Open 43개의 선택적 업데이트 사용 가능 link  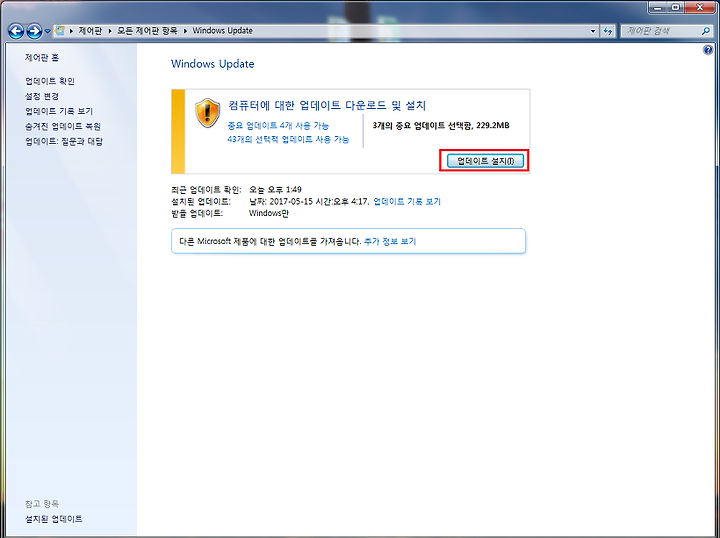click(288, 139)
